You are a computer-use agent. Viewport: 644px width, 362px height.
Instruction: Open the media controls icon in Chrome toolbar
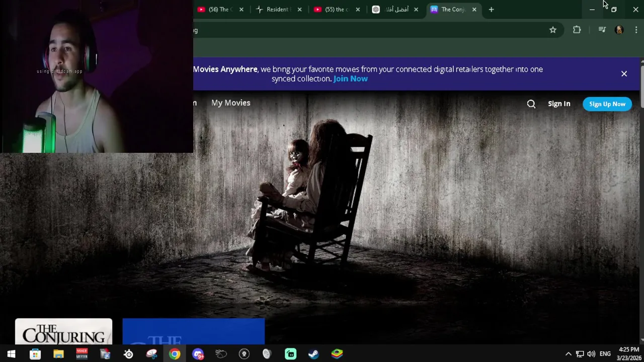602,30
